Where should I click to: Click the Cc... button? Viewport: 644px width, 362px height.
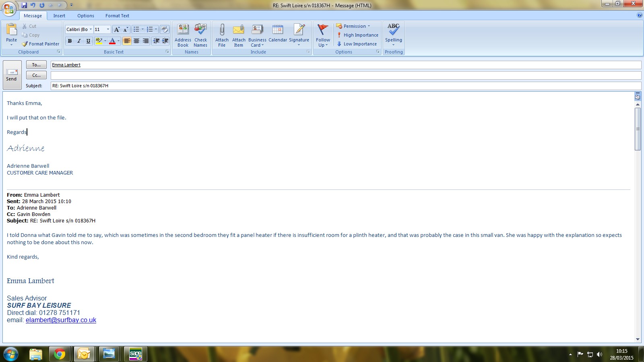[x=36, y=75]
